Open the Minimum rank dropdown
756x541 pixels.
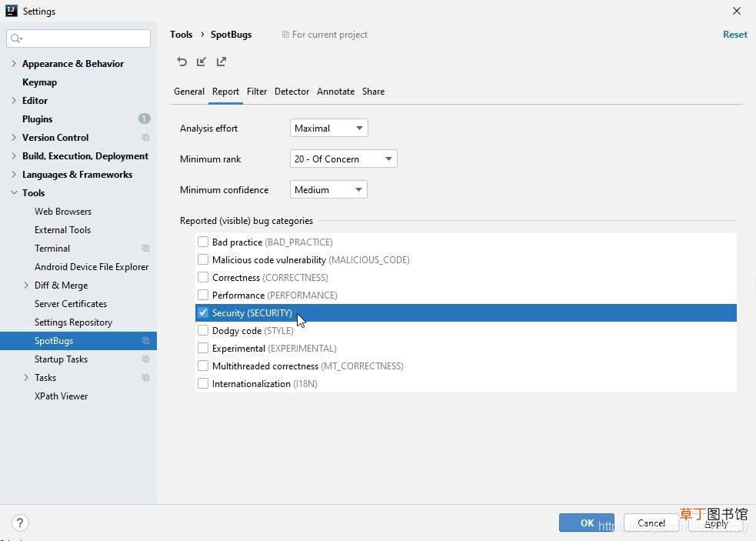click(343, 159)
